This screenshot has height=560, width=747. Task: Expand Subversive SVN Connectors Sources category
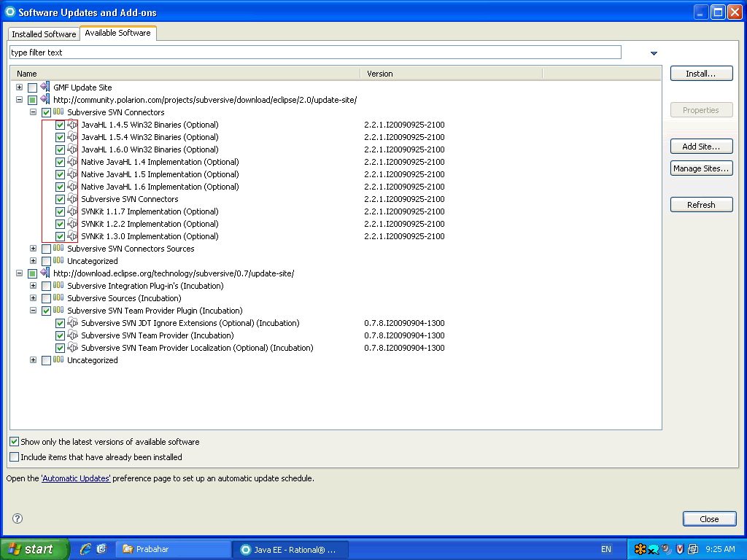point(33,248)
